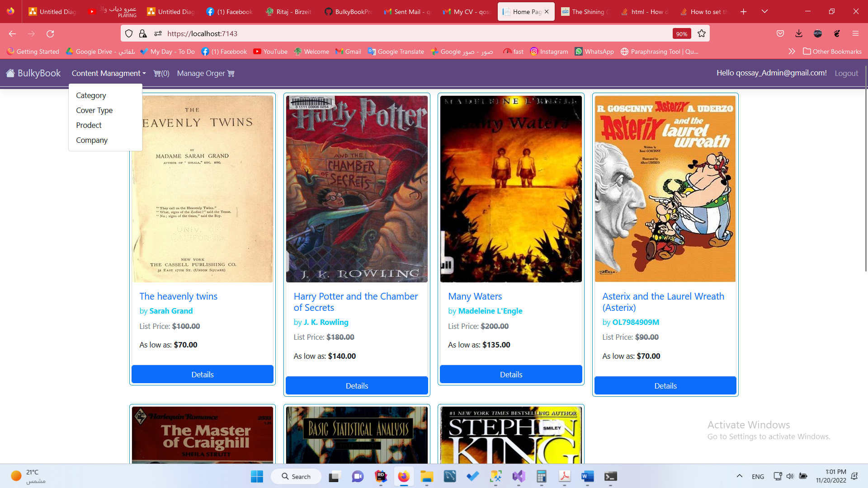Screen dimensions: 868x488
Task: Open Windows Start menu
Action: pos(257,476)
